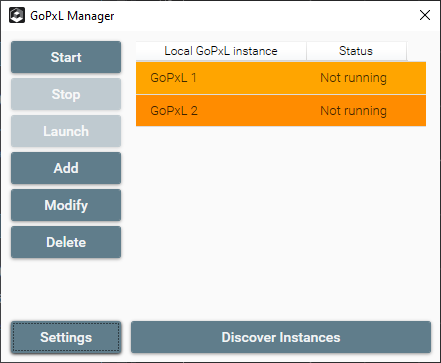Screen dimensions: 441x363
Task: Start the selected GoPxL instance
Action: [66, 57]
